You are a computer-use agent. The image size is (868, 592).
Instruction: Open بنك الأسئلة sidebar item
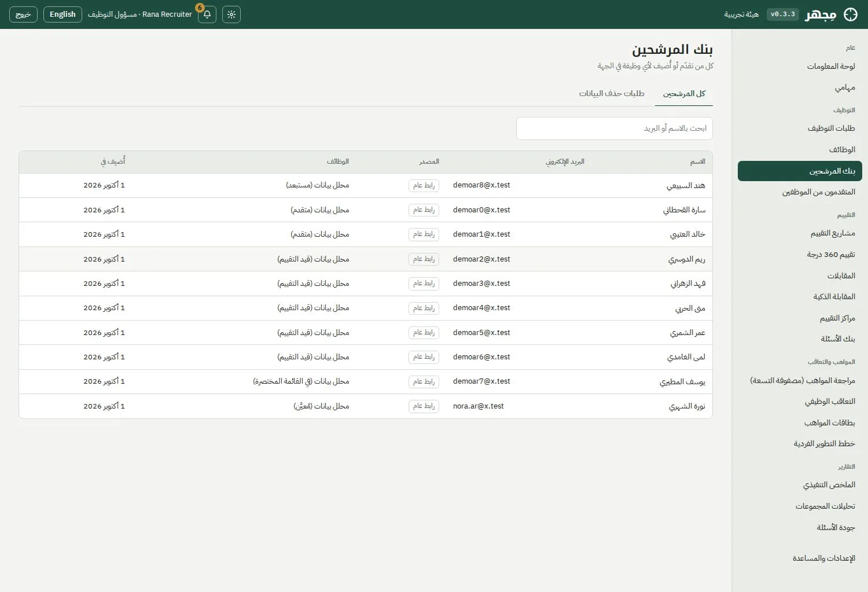(x=800, y=339)
